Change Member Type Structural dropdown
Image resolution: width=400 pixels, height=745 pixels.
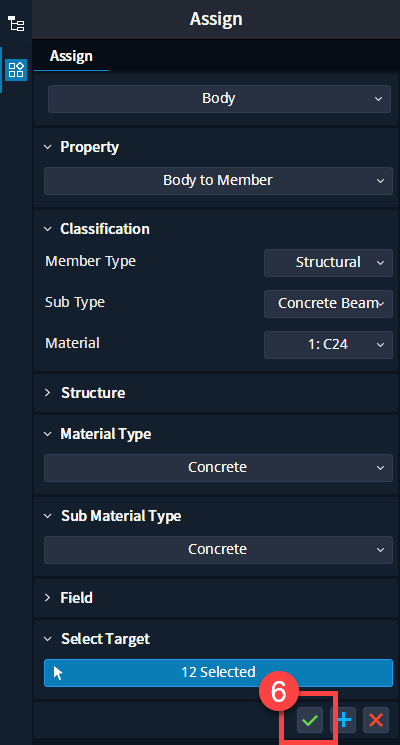click(328, 262)
